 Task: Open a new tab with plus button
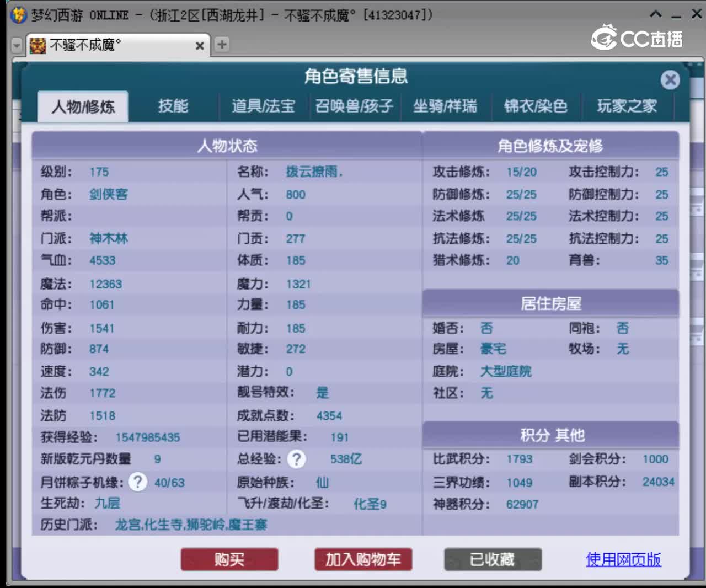click(x=222, y=45)
